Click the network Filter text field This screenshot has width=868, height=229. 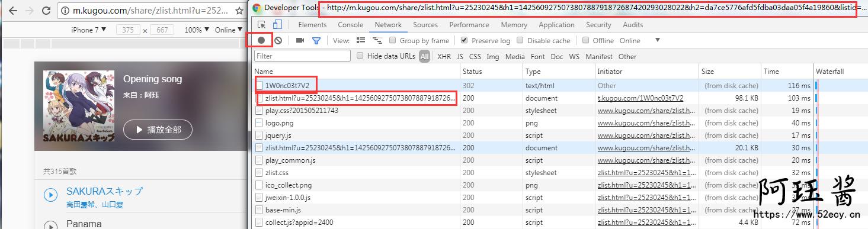(302, 56)
